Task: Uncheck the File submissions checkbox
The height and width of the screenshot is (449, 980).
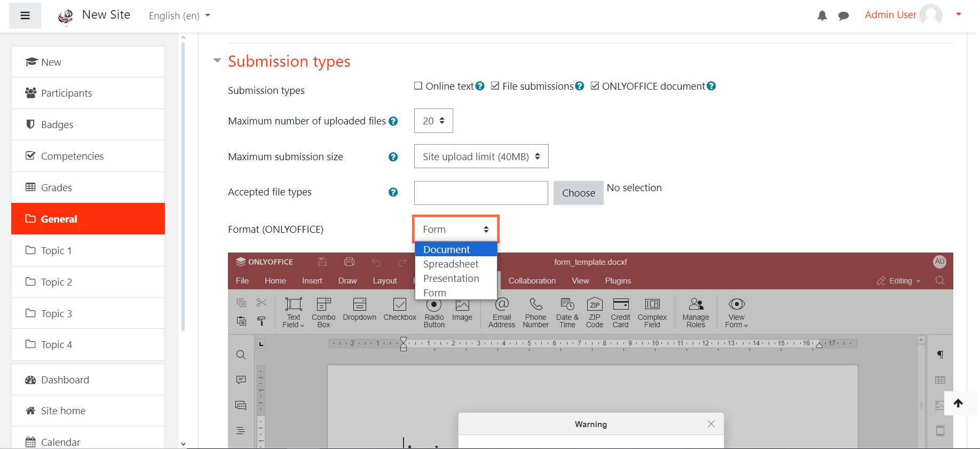Action: pos(495,86)
